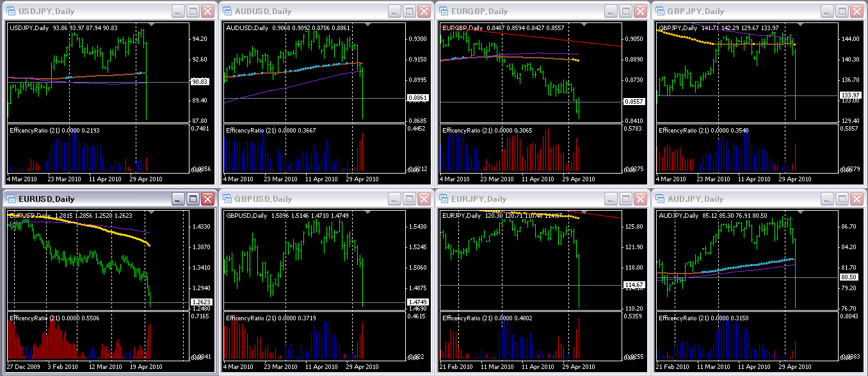
Task: Click the USDJPY chart window icon
Action: (x=11, y=12)
